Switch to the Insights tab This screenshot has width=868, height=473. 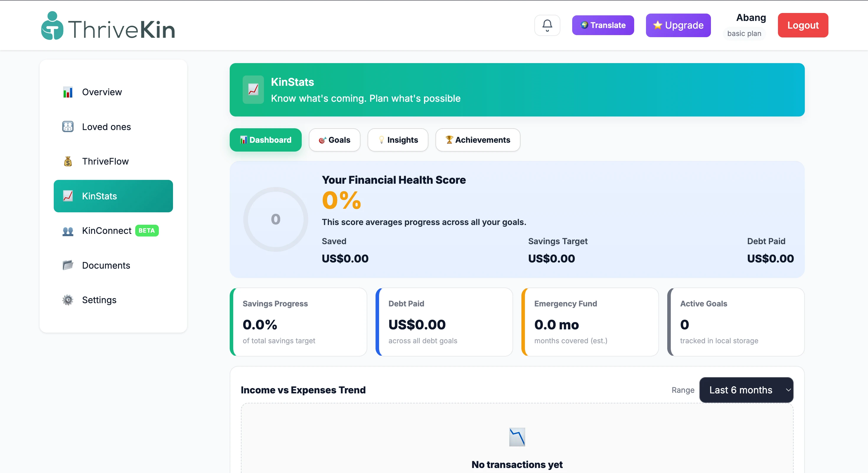398,140
